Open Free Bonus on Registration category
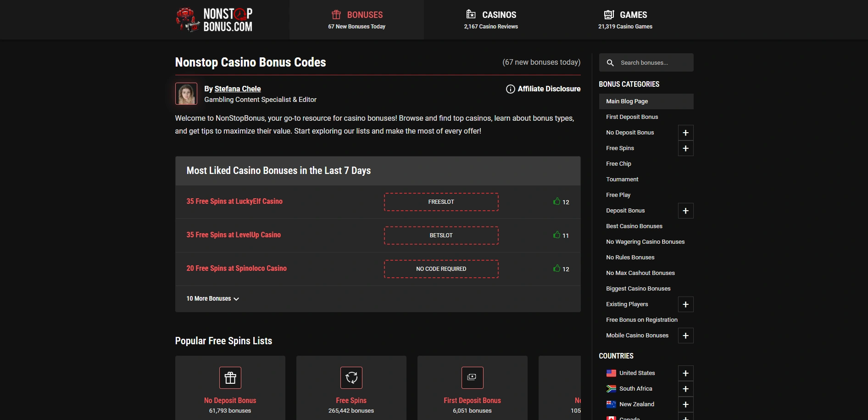The height and width of the screenshot is (420, 868). point(641,320)
